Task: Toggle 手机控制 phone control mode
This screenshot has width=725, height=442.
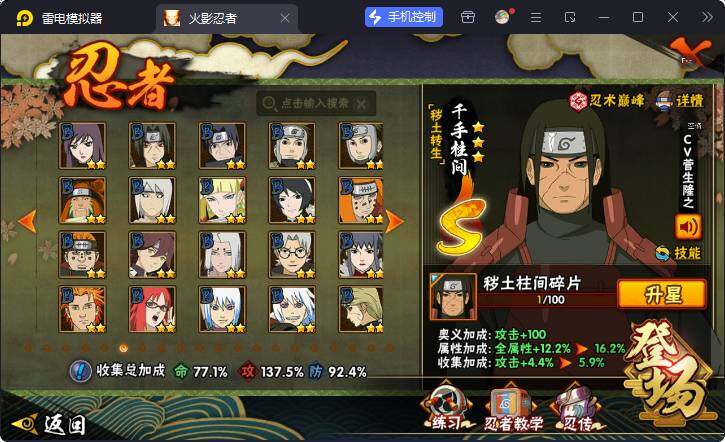Action: (x=404, y=18)
